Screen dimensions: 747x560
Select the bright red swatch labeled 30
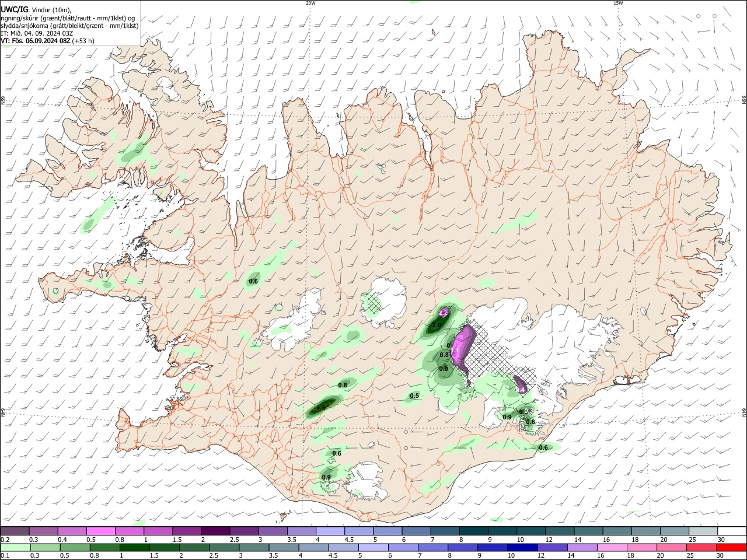click(731, 547)
